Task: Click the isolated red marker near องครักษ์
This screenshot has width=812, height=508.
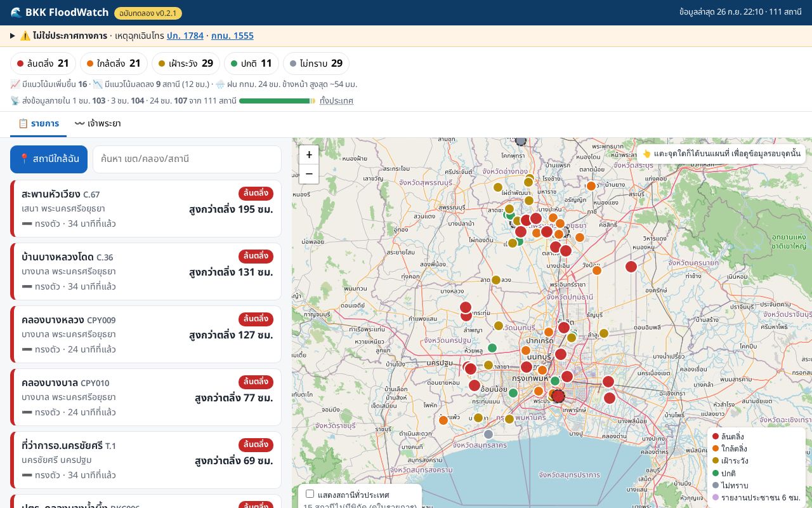Action: 631,267
